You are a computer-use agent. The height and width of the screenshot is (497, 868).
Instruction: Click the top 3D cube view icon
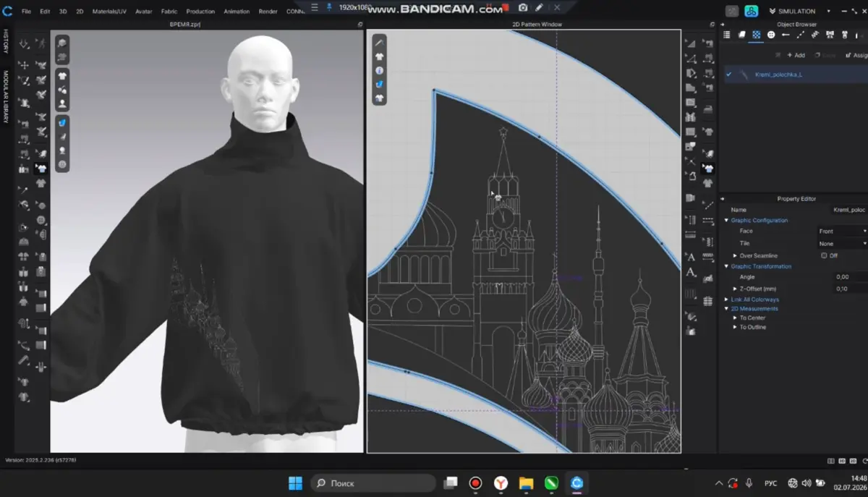62,43
